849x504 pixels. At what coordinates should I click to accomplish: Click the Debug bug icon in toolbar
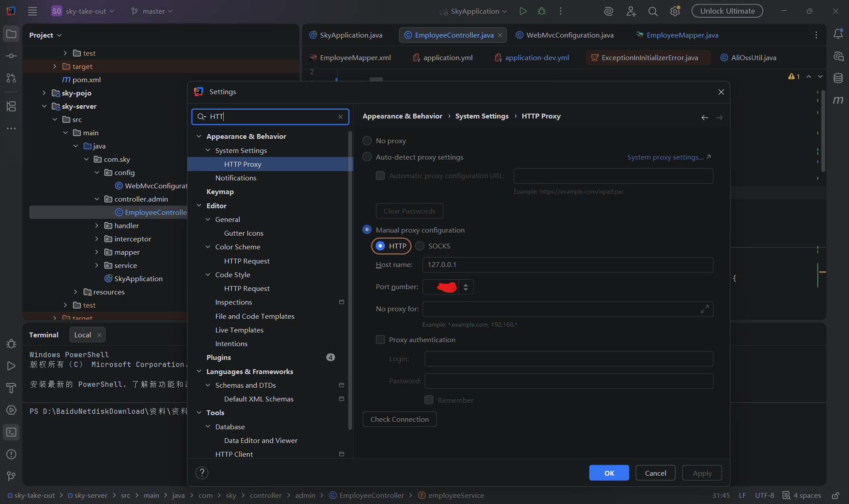[542, 11]
